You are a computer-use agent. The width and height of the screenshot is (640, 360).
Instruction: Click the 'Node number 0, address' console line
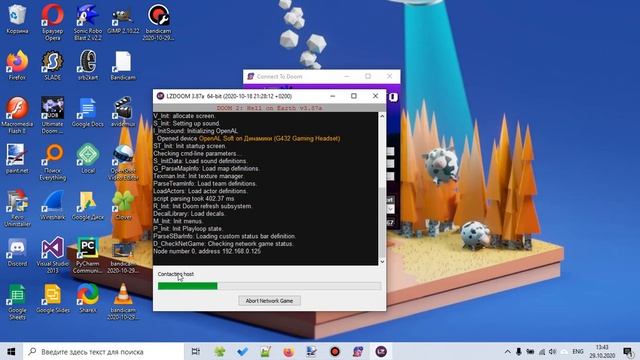pyautogui.click(x=207, y=251)
